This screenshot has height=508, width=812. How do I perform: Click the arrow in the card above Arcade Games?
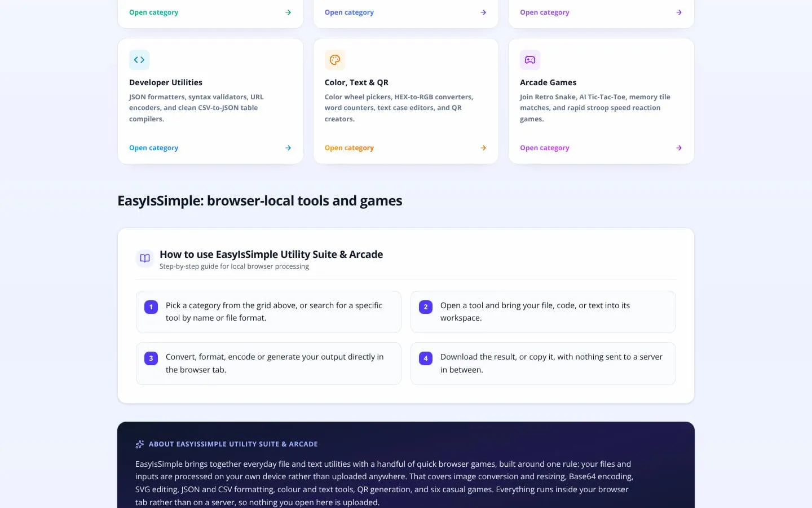(x=679, y=12)
